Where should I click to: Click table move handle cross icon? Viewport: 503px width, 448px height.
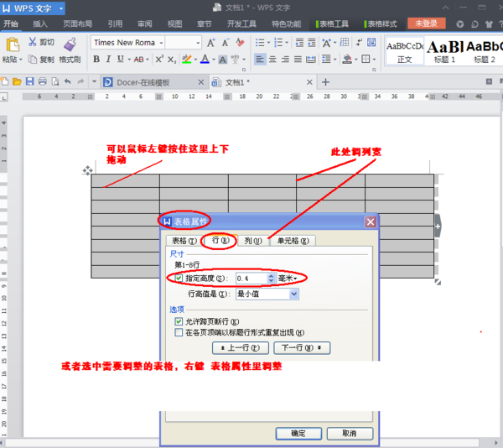(x=87, y=170)
